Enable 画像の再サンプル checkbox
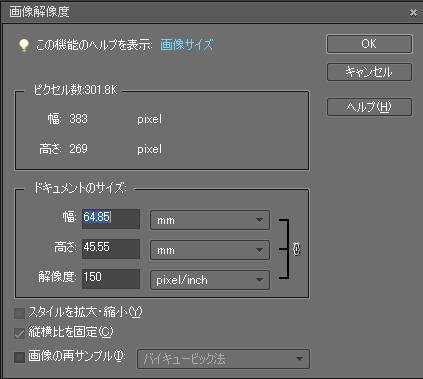 (19, 357)
